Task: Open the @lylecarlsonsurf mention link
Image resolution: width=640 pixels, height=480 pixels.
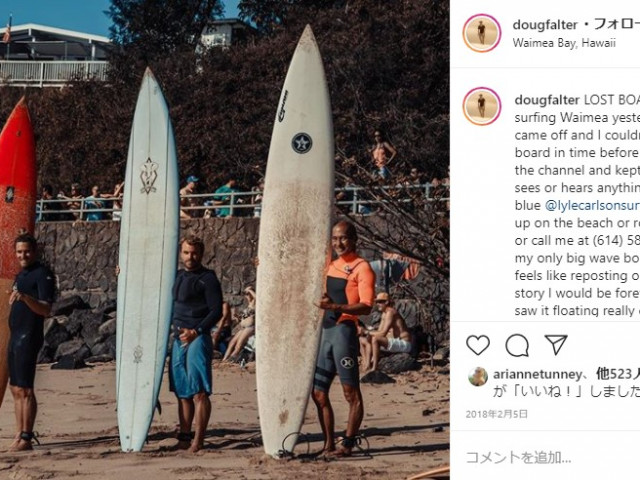Action: 592,205
